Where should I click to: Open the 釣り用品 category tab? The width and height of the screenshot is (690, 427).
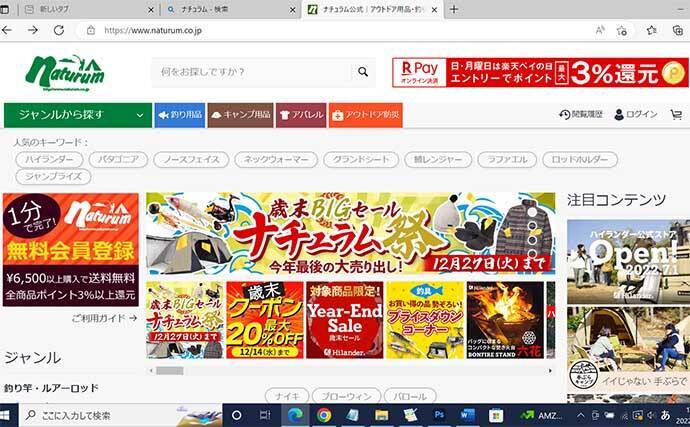pos(180,115)
